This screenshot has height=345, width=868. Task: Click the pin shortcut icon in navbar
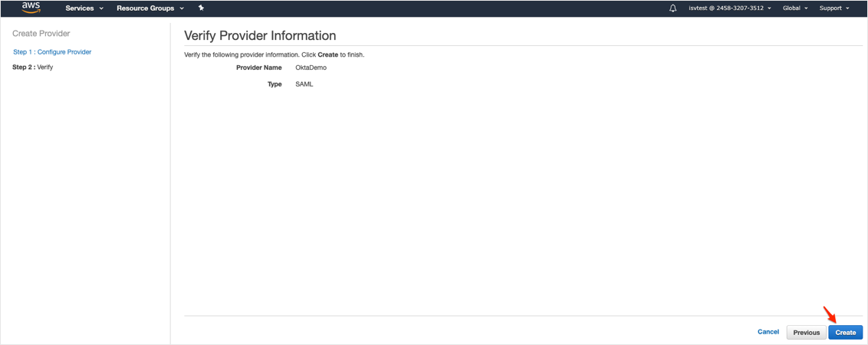(201, 8)
